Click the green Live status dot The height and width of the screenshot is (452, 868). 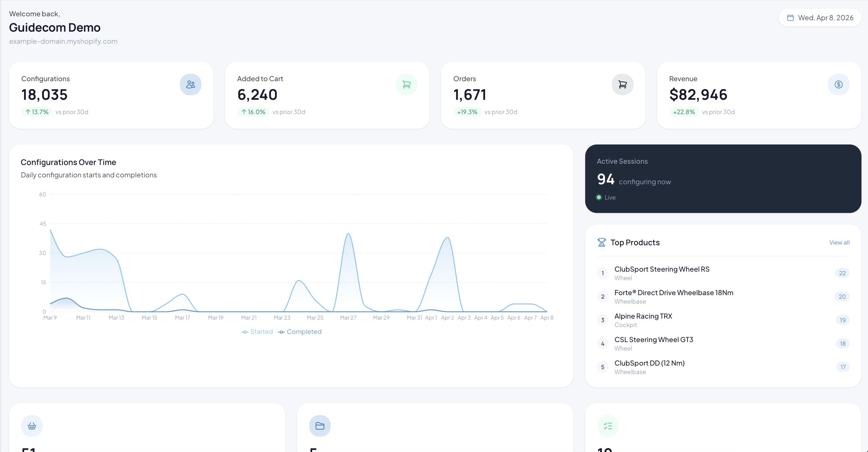click(599, 197)
